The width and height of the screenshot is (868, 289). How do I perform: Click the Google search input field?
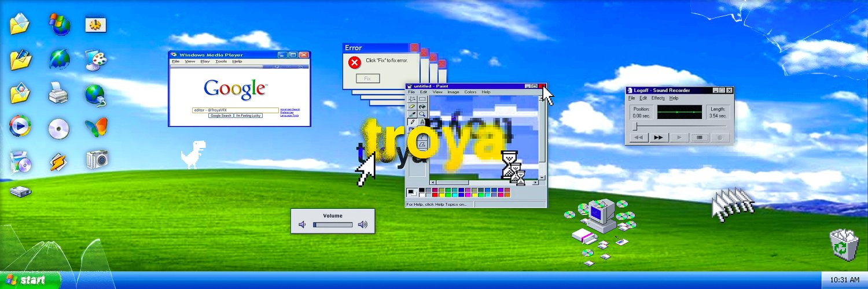tap(236, 110)
